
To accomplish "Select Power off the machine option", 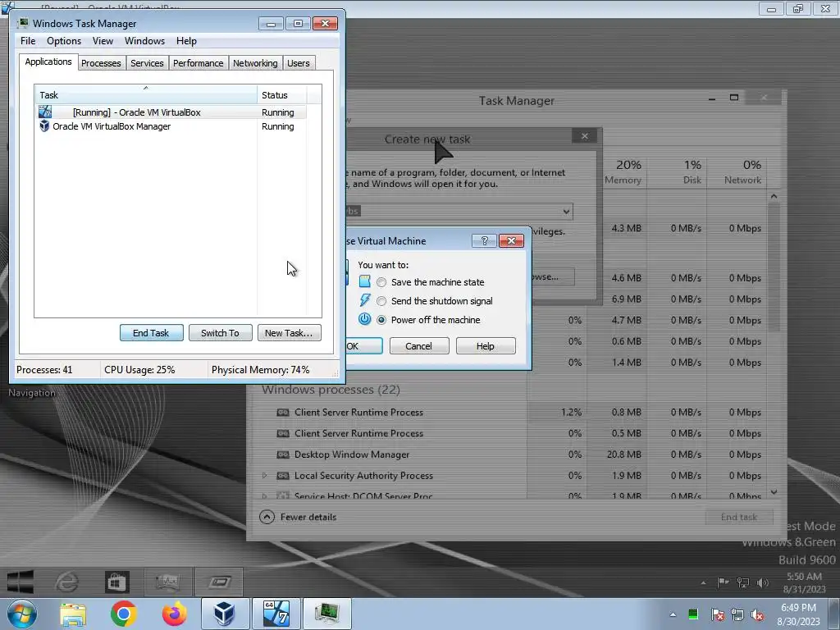I will [381, 320].
